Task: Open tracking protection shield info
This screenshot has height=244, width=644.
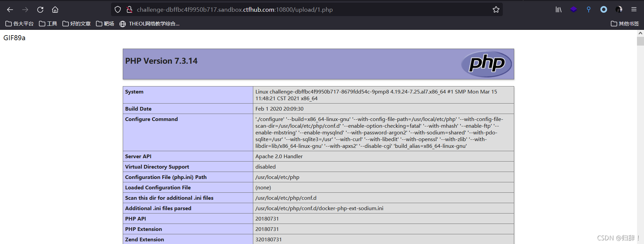Action: (x=118, y=10)
